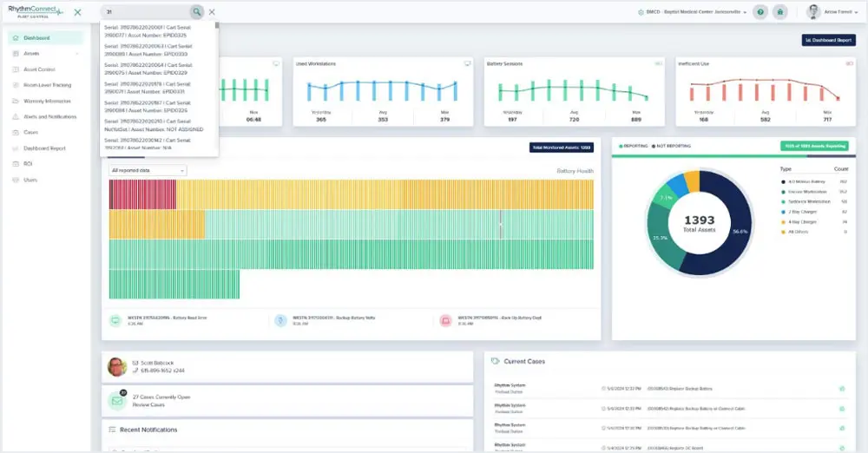Click the Dashboard Report chart icon in sidebar
868x453 pixels.
[16, 148]
